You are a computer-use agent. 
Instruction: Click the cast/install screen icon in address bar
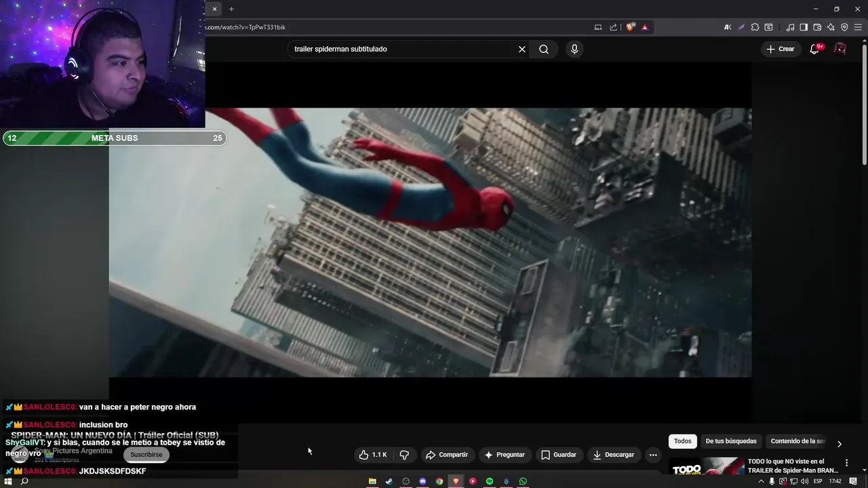click(x=598, y=27)
